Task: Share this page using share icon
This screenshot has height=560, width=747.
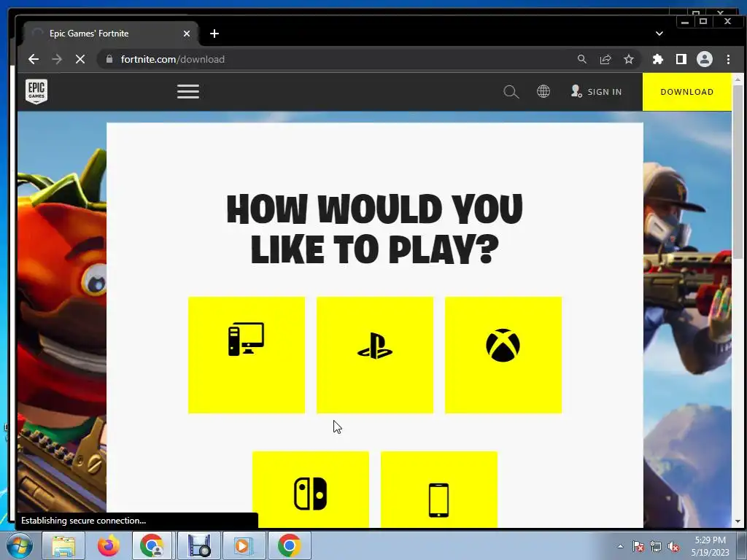Action: [x=605, y=59]
